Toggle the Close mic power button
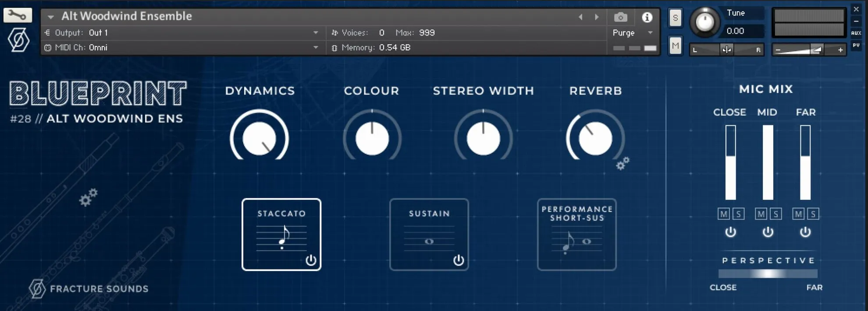Screen dimensions: 868x311 pos(730,232)
